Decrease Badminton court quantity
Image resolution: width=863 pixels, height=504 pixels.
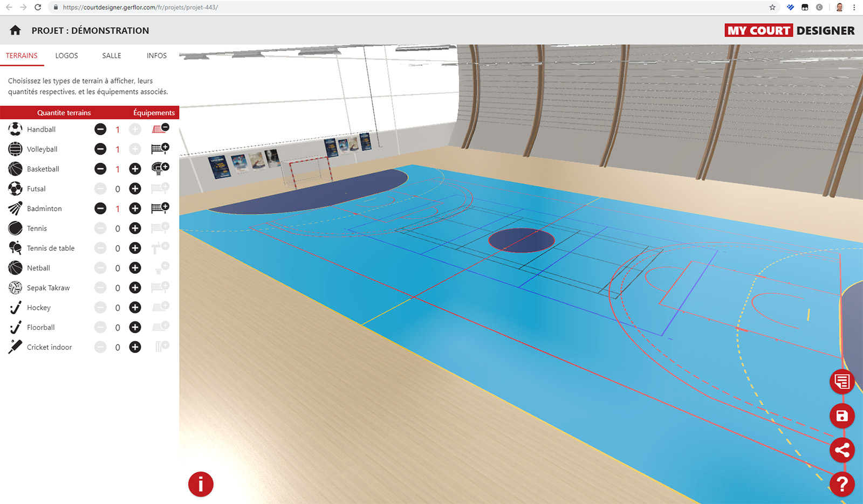(x=100, y=209)
